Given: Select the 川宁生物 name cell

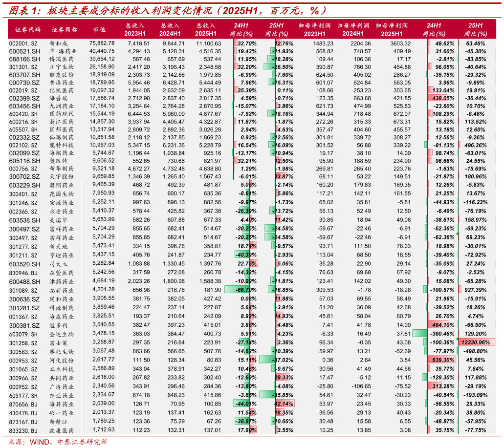Looking at the screenshot, I should click(63, 67).
